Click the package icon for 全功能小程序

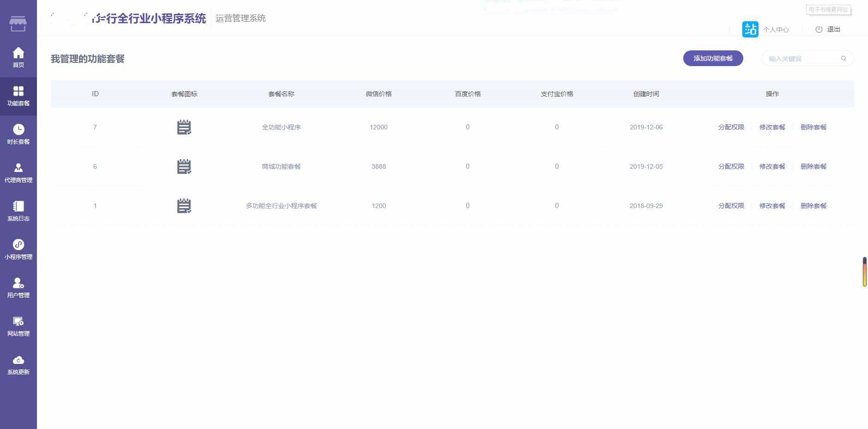pos(184,127)
